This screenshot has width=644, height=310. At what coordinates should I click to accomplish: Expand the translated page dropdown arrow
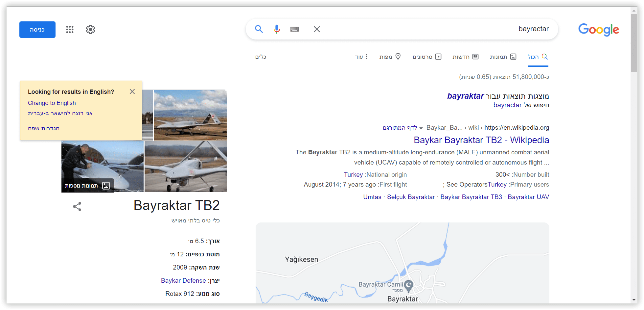click(421, 128)
